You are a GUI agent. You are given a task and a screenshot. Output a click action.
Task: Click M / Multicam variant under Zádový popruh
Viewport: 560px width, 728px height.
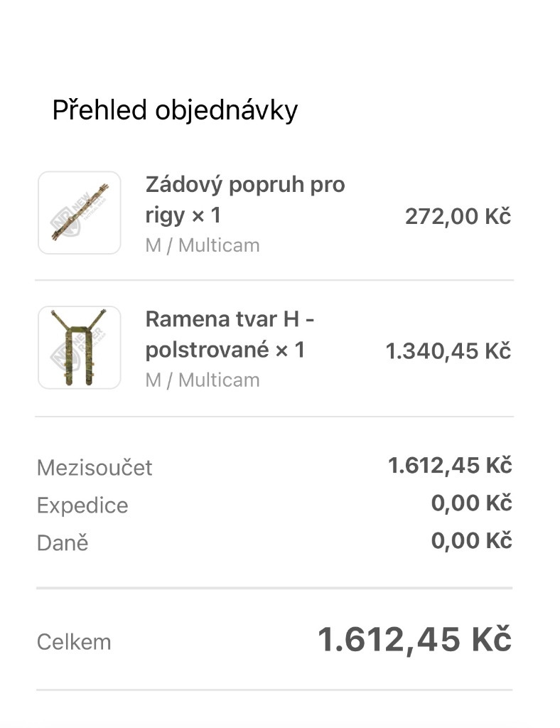203,245
